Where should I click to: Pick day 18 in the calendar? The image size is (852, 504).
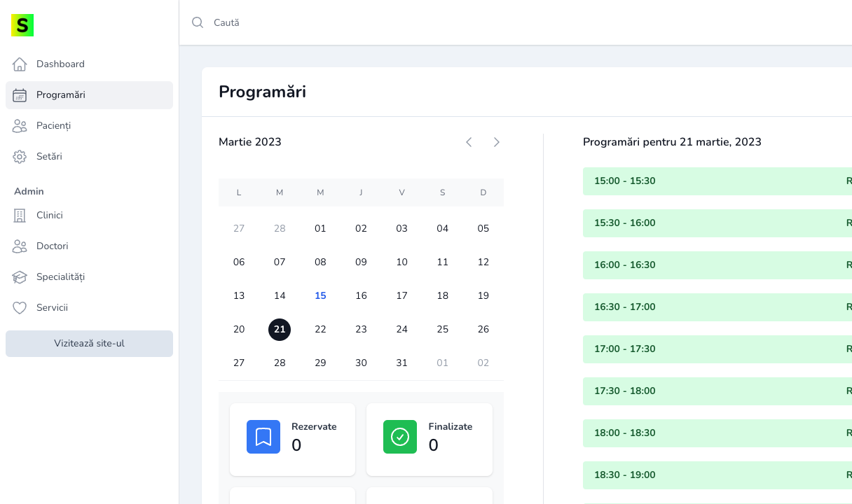(x=443, y=296)
